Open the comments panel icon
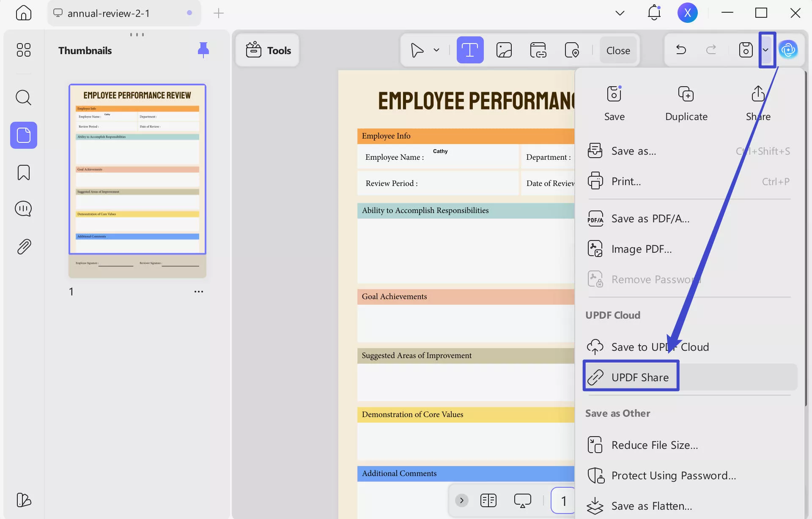The image size is (812, 519). pyautogui.click(x=23, y=209)
